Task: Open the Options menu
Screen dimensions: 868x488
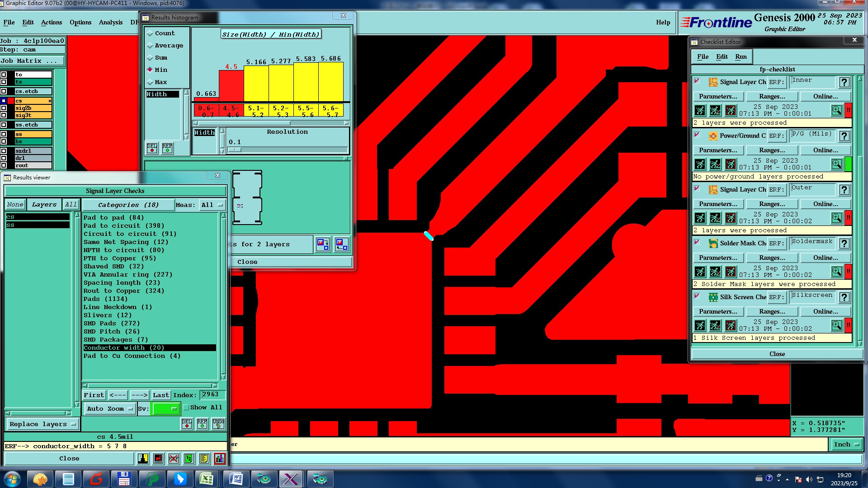Action: pyautogui.click(x=80, y=22)
